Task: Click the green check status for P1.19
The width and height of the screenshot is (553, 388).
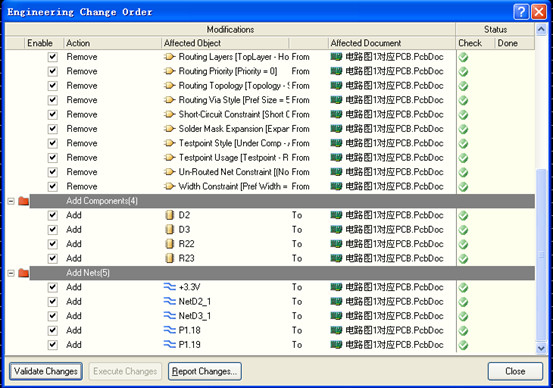Action: (463, 345)
